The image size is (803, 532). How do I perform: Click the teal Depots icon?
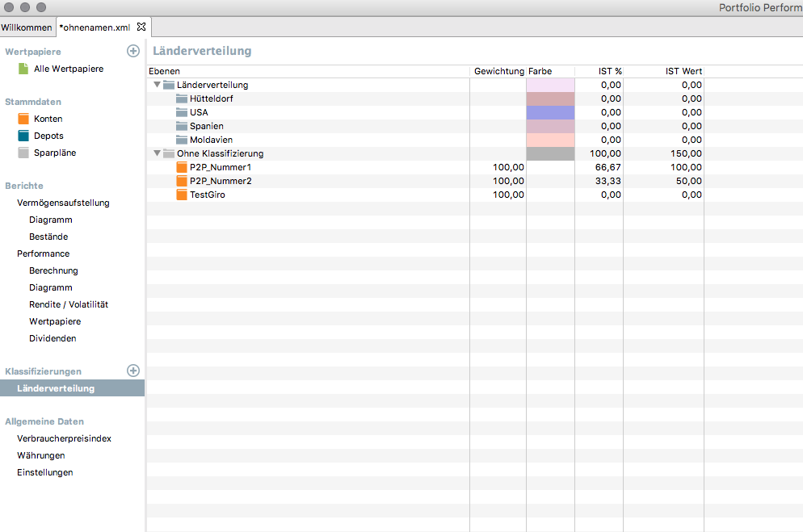point(23,136)
